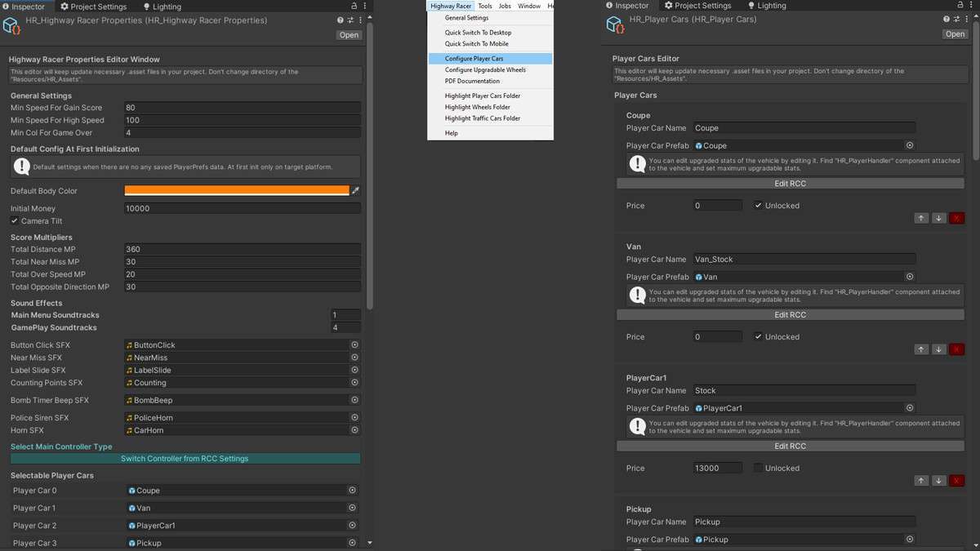Choose Quick Switch To Mobile
The height and width of the screenshot is (551, 980).
point(490,44)
